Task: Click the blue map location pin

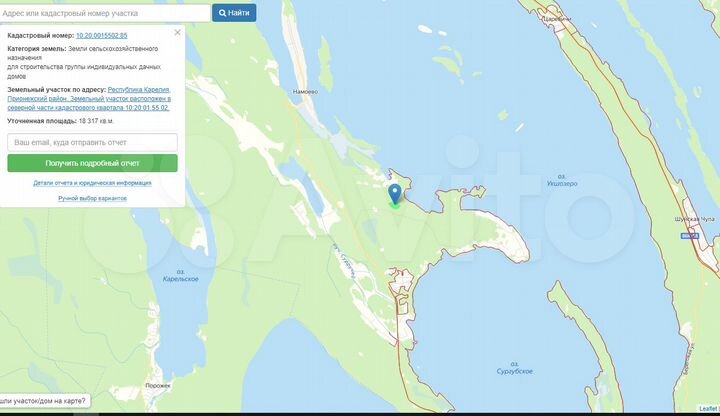Action: pos(394,194)
